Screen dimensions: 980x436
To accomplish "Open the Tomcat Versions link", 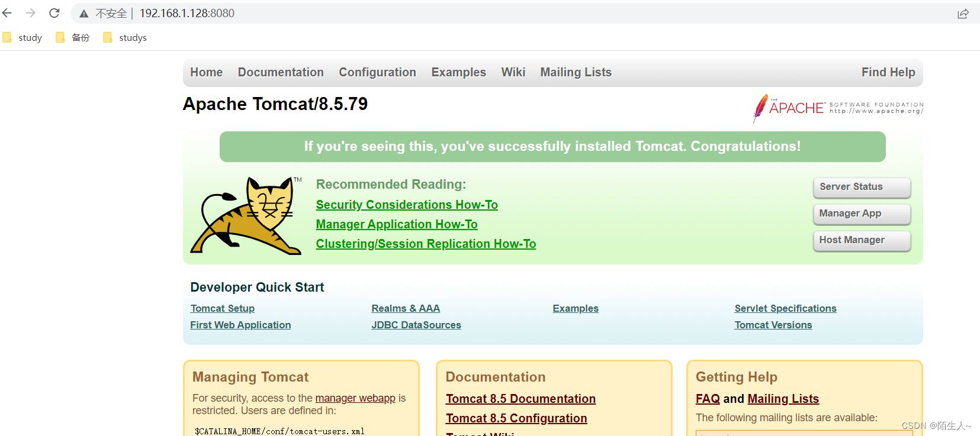I will tap(773, 325).
